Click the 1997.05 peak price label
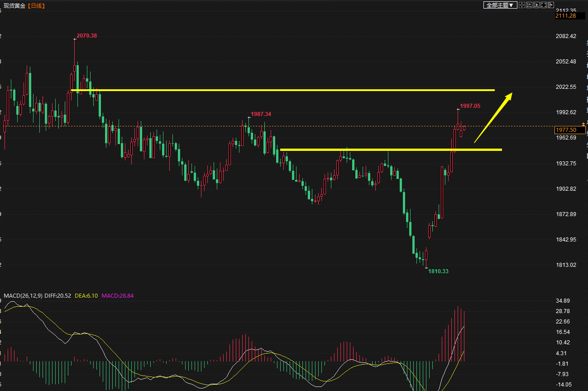The height and width of the screenshot is (391, 588). (470, 106)
